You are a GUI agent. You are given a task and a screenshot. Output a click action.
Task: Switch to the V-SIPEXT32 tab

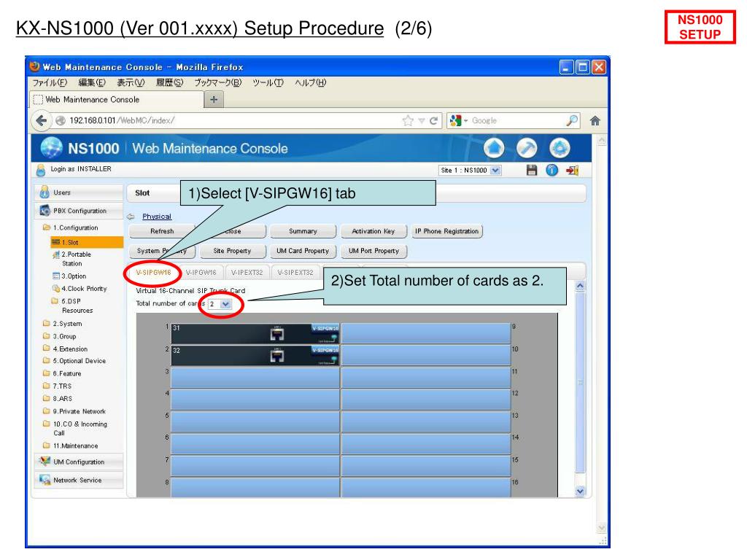tap(295, 273)
